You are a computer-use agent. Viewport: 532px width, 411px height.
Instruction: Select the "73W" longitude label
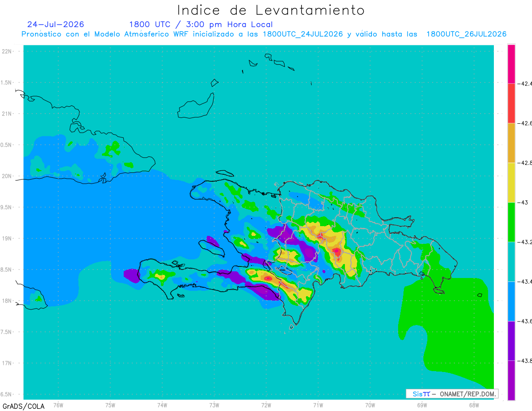tap(214, 405)
